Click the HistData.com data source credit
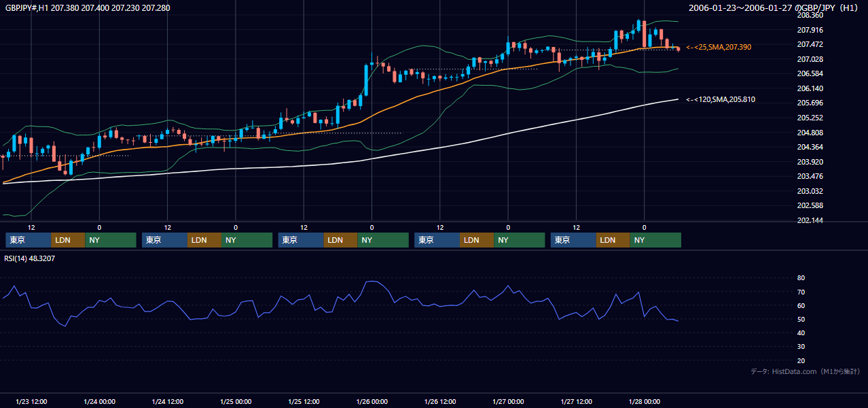This screenshot has height=408, width=868. pyautogui.click(x=806, y=371)
